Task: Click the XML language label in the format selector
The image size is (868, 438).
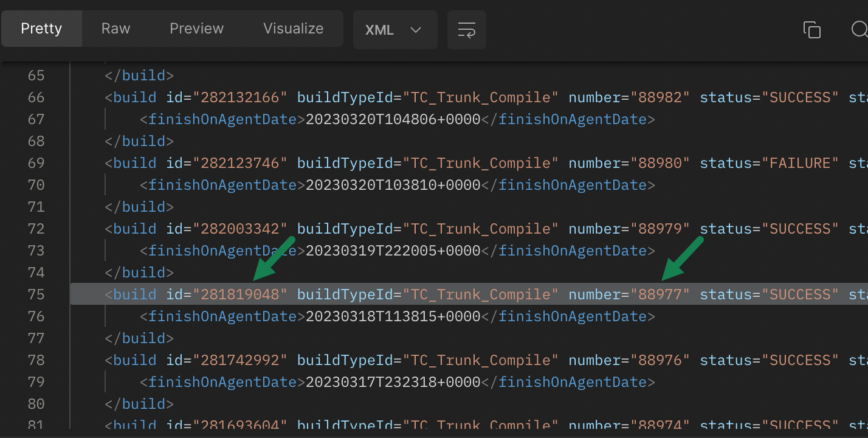Action: coord(380,29)
